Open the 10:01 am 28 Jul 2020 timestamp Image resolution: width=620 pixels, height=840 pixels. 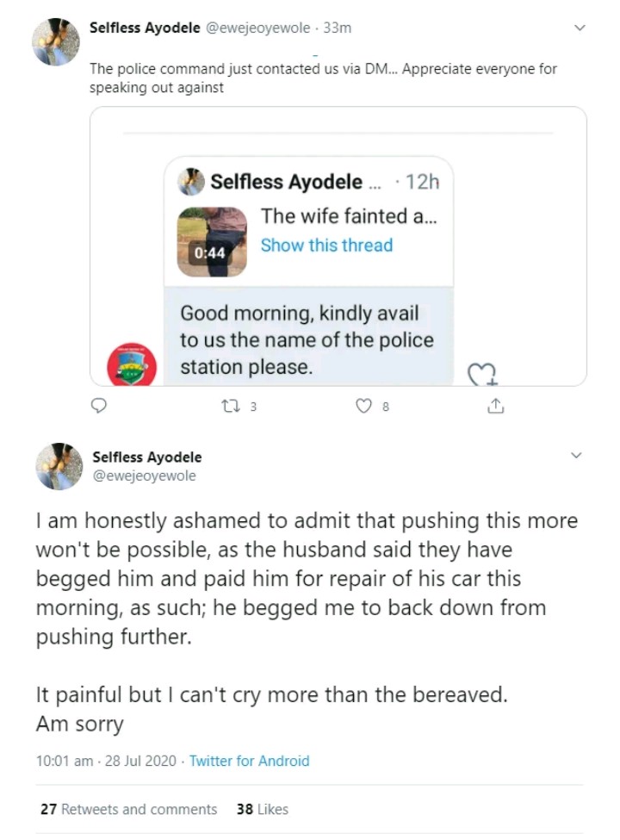point(106,761)
